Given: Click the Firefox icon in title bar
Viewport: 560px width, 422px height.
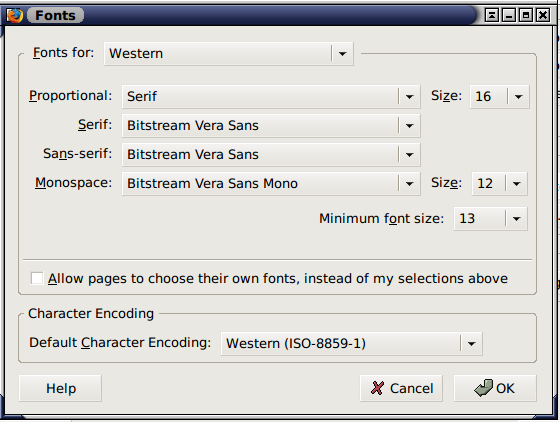Looking at the screenshot, I should pos(15,15).
